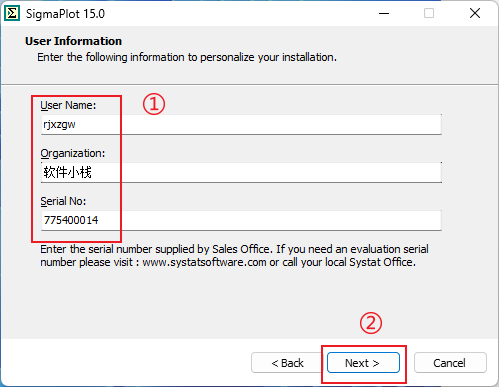Click the SigmaPlot sigma logo icon
The height and width of the screenshot is (387, 499).
[12, 14]
